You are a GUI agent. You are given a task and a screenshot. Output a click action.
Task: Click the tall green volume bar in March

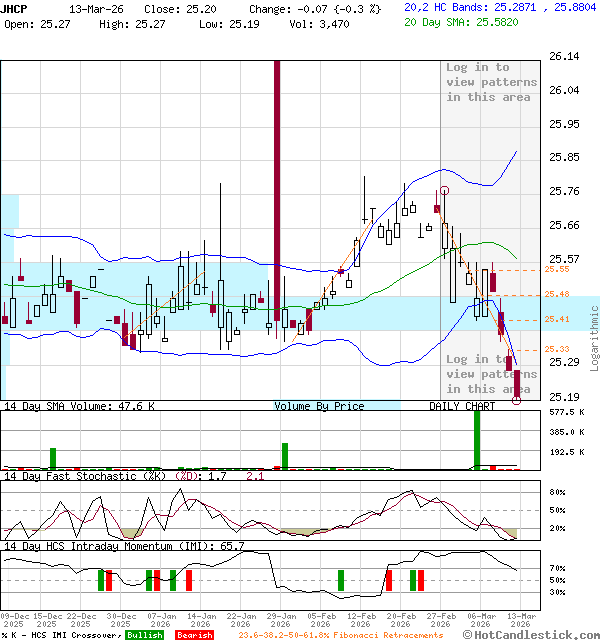click(x=477, y=439)
